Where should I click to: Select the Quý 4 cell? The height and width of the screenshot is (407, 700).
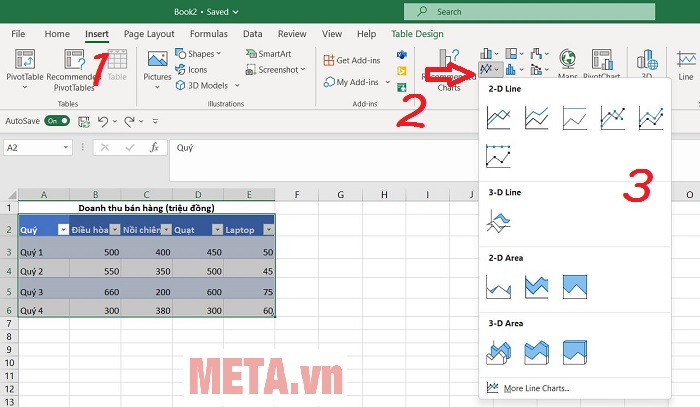pos(44,310)
